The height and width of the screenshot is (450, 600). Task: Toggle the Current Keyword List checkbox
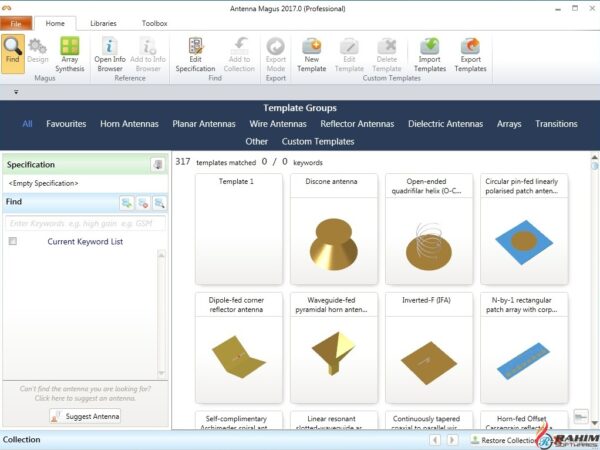(13, 241)
